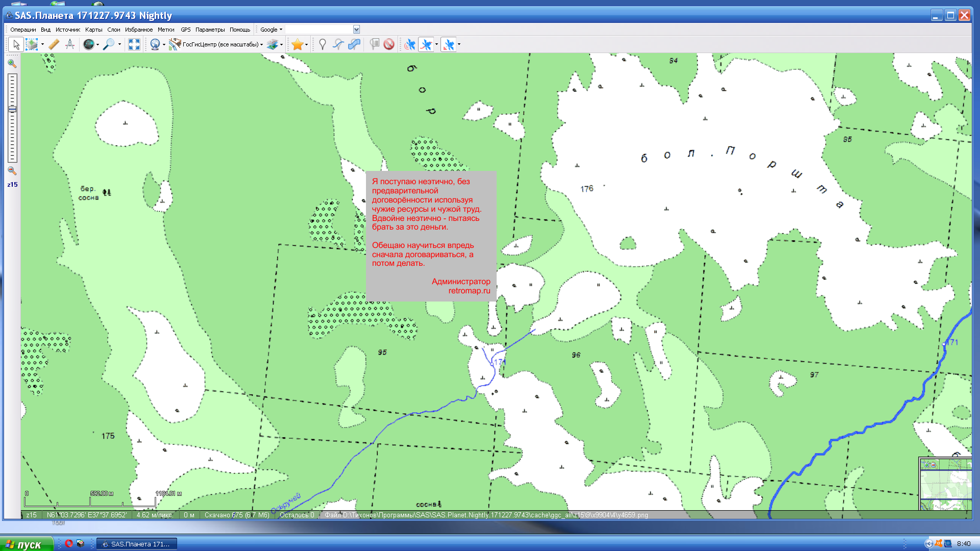Click the пуск Start button
Image resolution: width=980 pixels, height=551 pixels.
click(26, 544)
